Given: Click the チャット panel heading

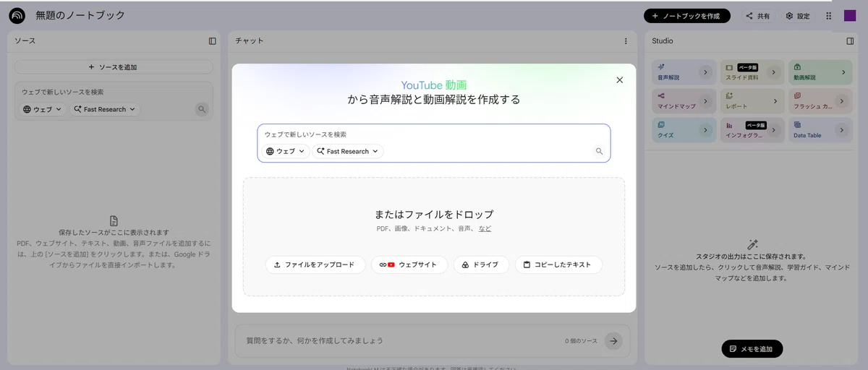Looking at the screenshot, I should [250, 41].
